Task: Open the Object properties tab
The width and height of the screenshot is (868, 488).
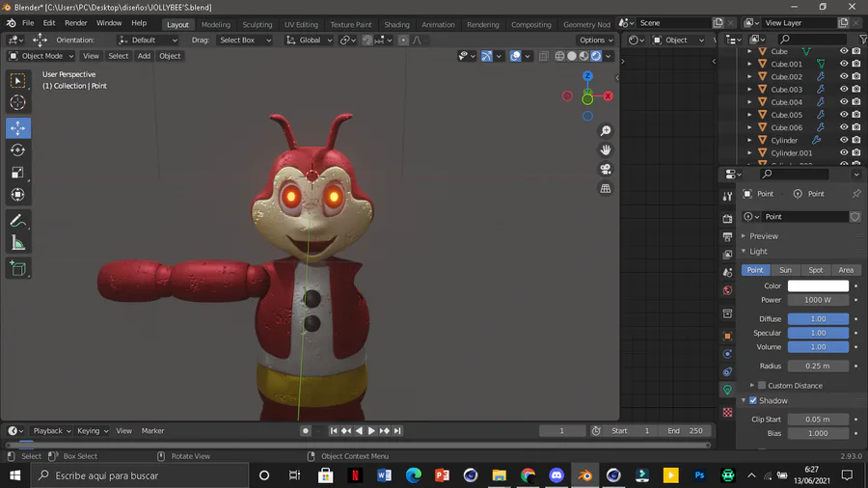Action: point(727,336)
